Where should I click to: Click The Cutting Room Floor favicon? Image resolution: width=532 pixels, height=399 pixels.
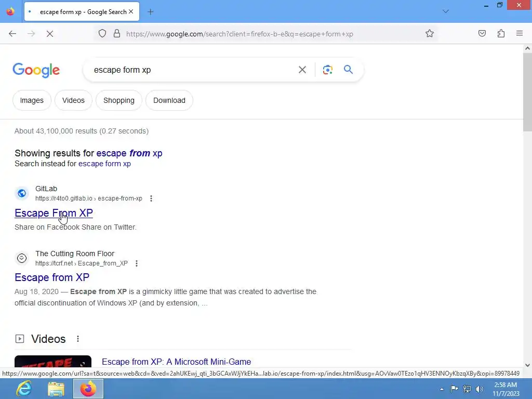22,258
